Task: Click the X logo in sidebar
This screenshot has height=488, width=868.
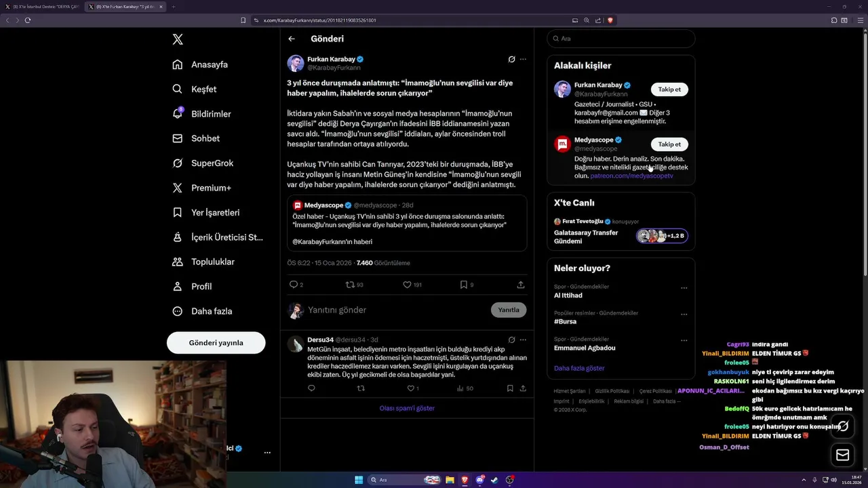Action: [178, 39]
